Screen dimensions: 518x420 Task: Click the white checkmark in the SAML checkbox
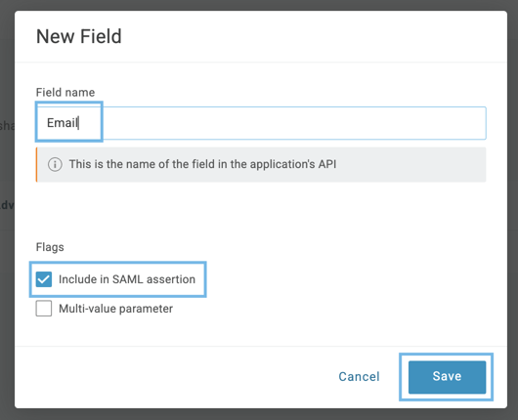(x=44, y=279)
